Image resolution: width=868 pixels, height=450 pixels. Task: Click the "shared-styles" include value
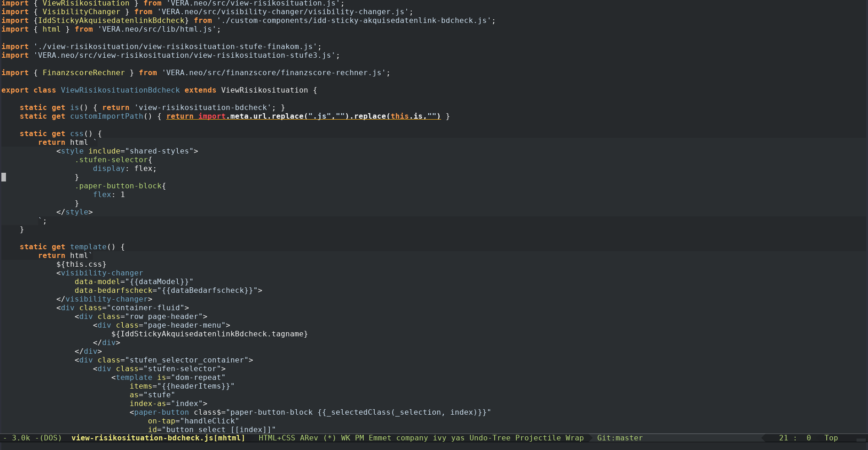pos(159,151)
